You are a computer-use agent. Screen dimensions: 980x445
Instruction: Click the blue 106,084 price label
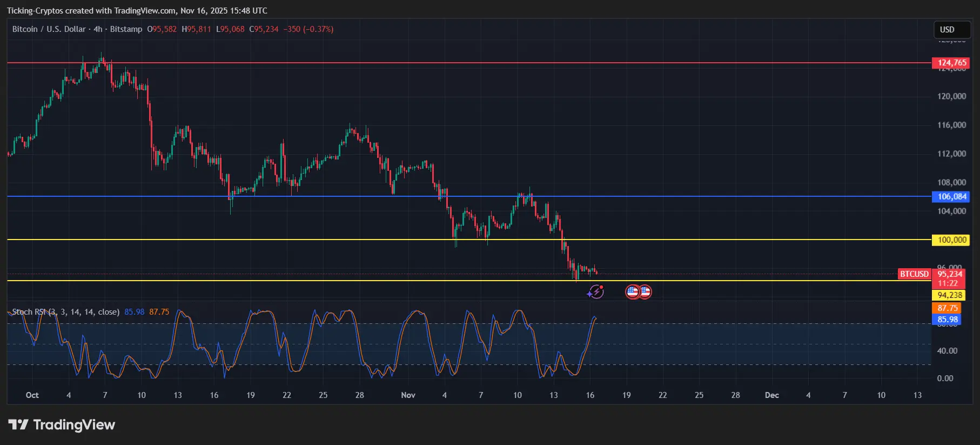(x=951, y=197)
